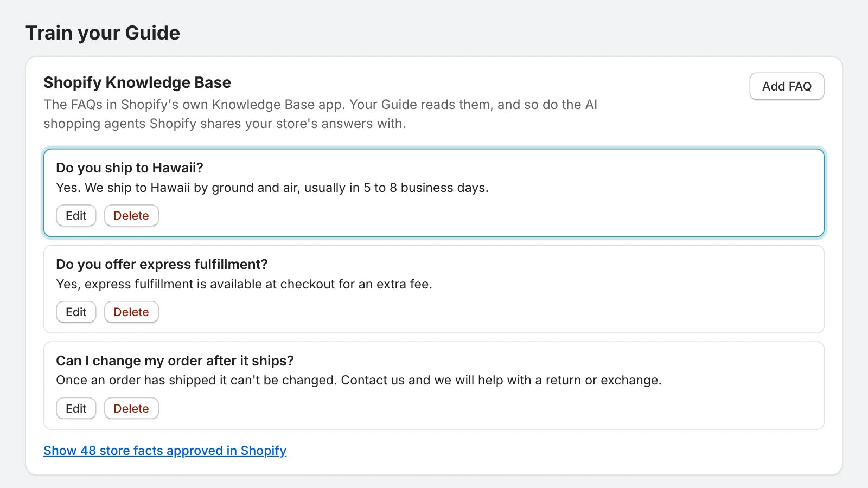The image size is (868, 488).
Task: Click the shipped order answer text
Action: (x=359, y=380)
